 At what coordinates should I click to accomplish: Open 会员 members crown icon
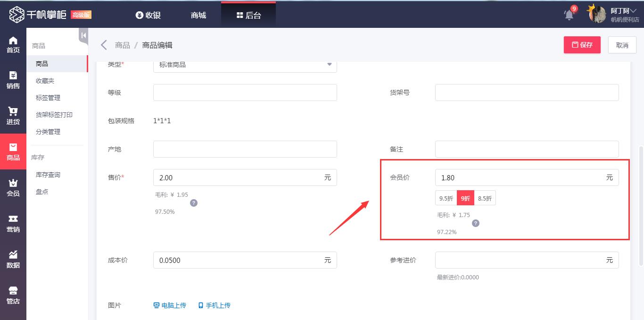[x=13, y=188]
